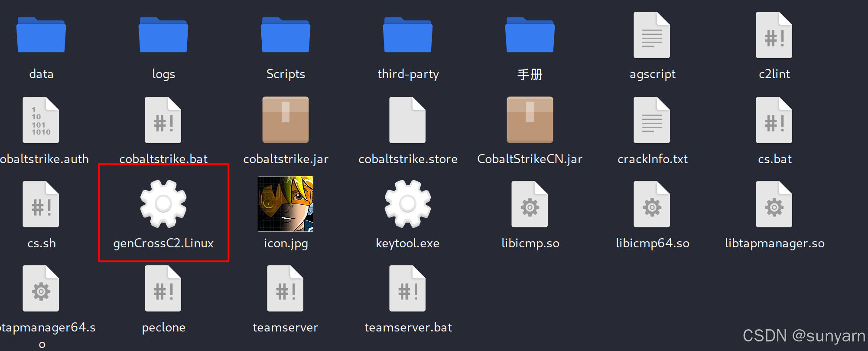Click the "cs.bat" file name
Image resolution: width=868 pixels, height=351 pixels.
click(774, 159)
